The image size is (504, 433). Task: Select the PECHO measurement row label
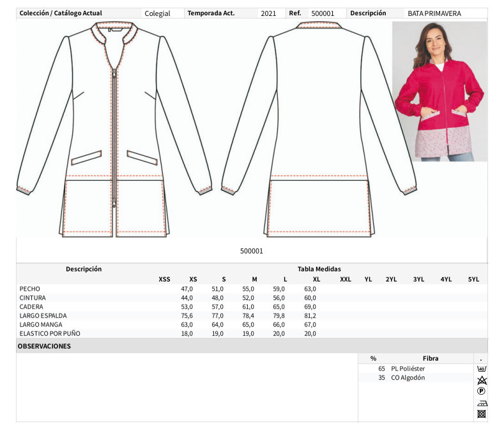coord(30,289)
